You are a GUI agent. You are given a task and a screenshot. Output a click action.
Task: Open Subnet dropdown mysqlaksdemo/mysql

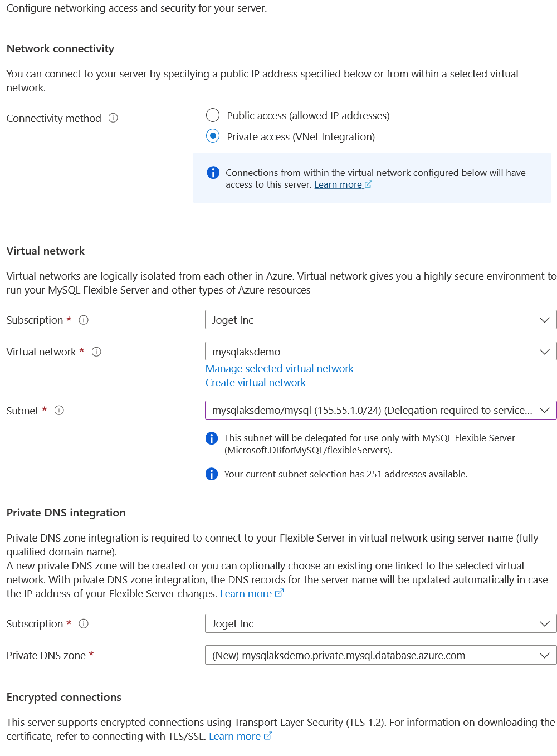(x=380, y=411)
